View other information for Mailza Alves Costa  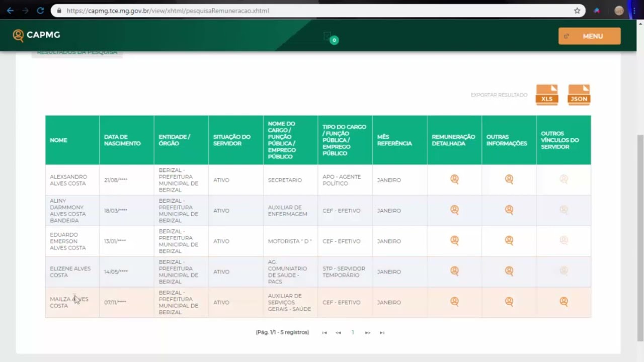point(509,302)
